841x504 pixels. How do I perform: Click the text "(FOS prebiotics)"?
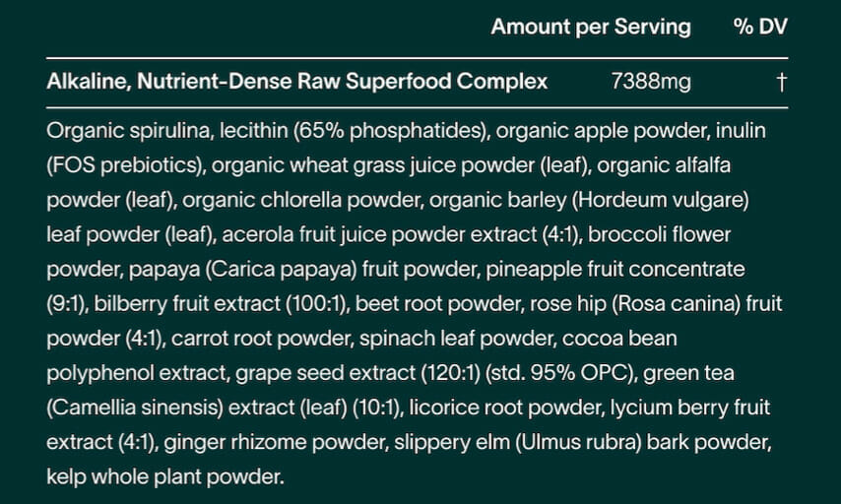point(124,165)
